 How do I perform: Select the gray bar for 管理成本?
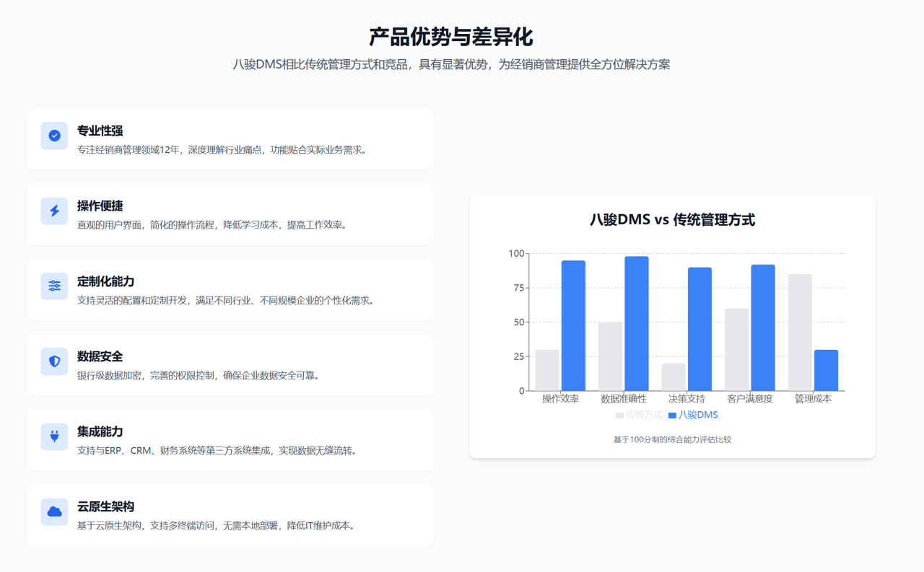point(800,333)
